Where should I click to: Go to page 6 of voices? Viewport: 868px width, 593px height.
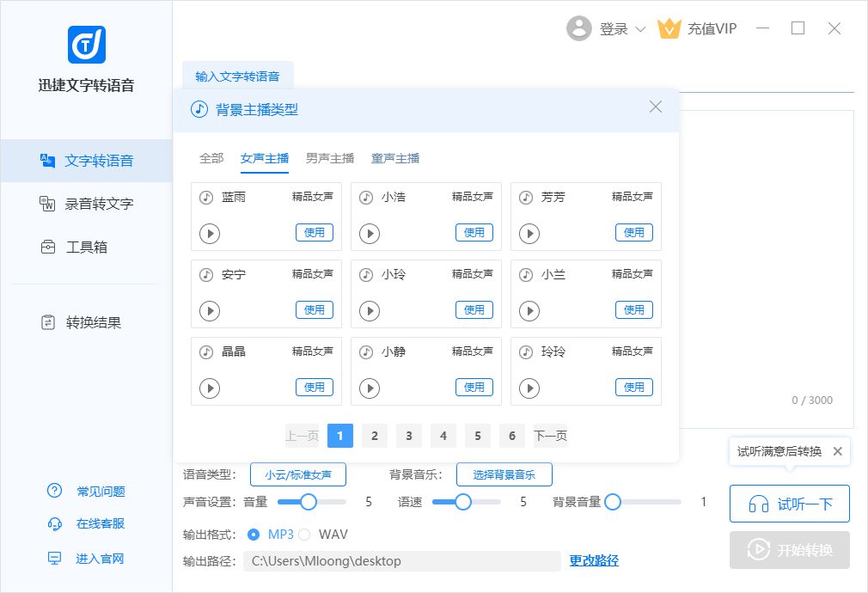point(512,436)
